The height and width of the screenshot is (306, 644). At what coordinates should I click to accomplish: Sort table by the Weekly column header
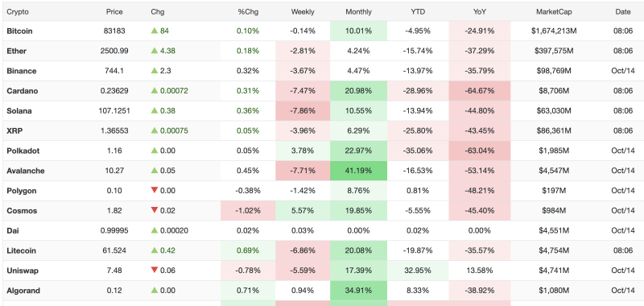303,12
